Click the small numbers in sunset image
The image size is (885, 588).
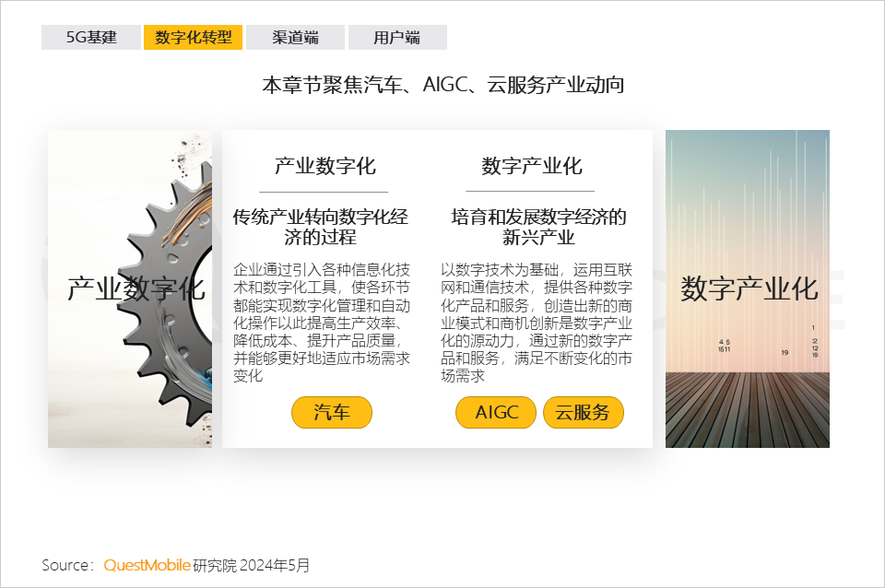coord(724,346)
